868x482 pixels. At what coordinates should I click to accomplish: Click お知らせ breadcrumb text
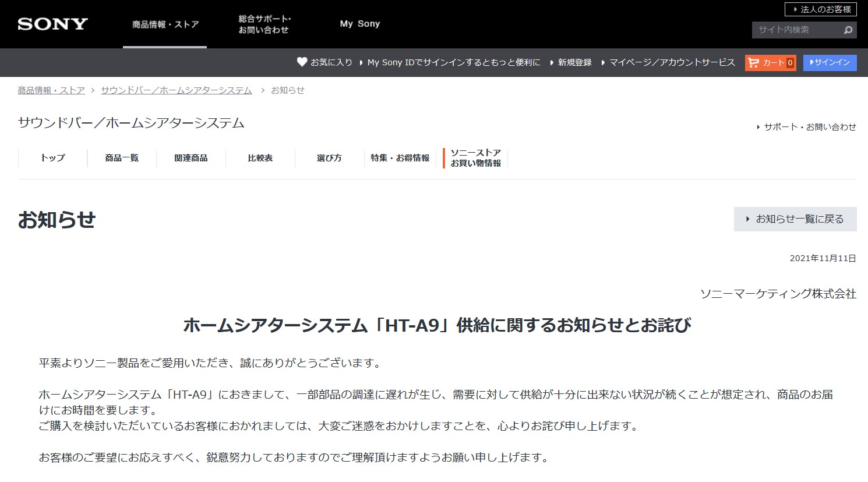pos(288,90)
